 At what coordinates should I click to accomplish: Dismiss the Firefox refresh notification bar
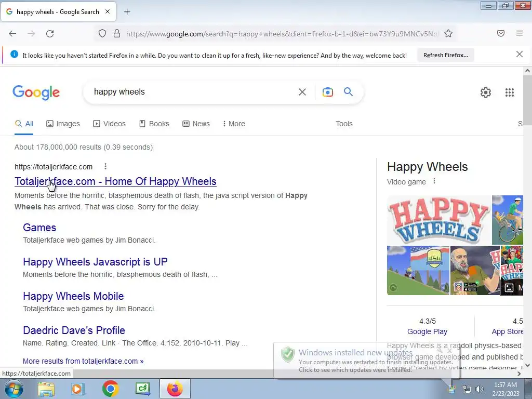point(519,54)
